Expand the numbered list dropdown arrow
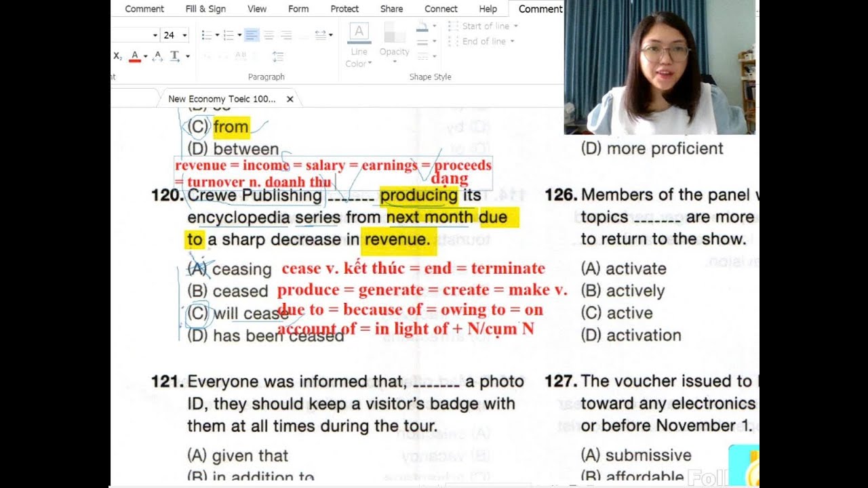Viewport: 868px width, 488px height. click(x=239, y=35)
